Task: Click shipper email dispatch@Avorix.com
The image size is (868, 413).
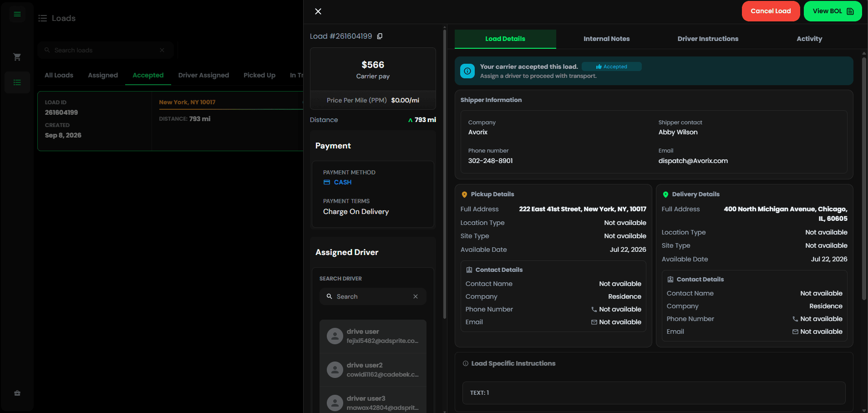Action: point(693,161)
